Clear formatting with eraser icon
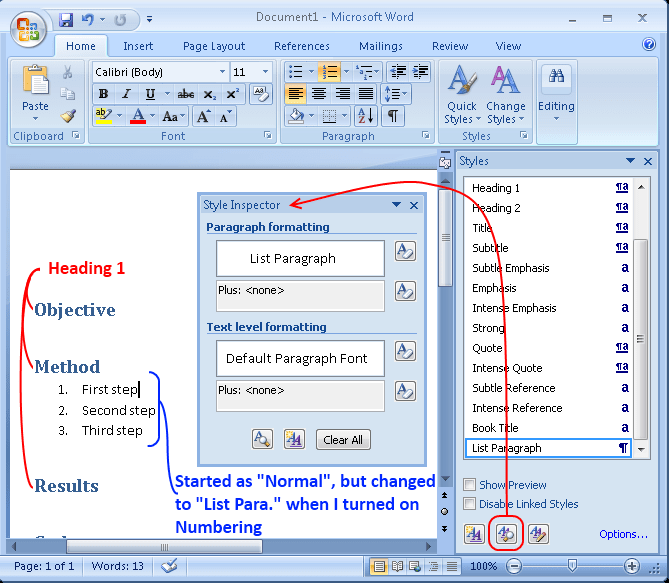This screenshot has height=583, width=669. coord(260,93)
